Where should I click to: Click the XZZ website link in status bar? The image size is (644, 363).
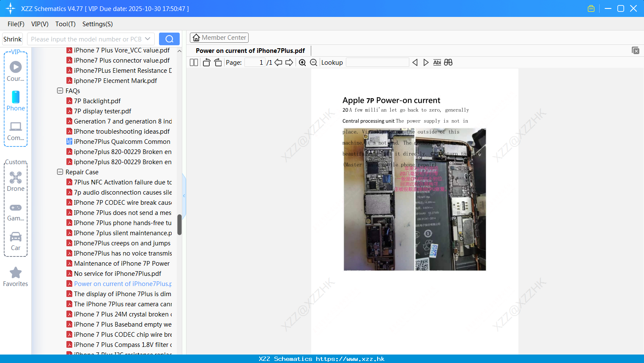(350, 359)
